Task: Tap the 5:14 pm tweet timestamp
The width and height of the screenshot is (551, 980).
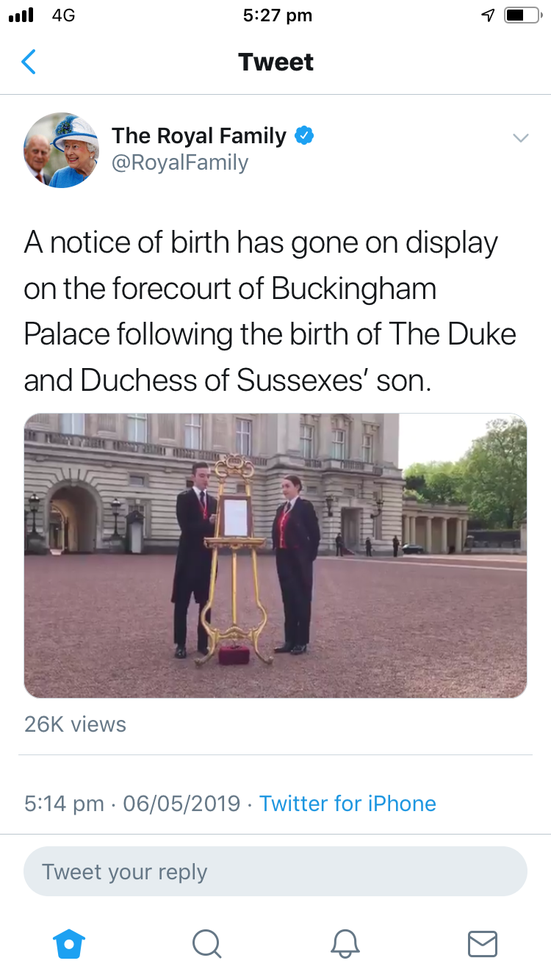Action: click(64, 803)
